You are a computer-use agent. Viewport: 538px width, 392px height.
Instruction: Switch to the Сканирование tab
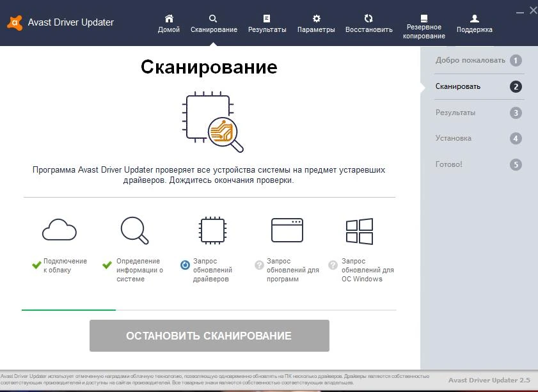[214, 24]
